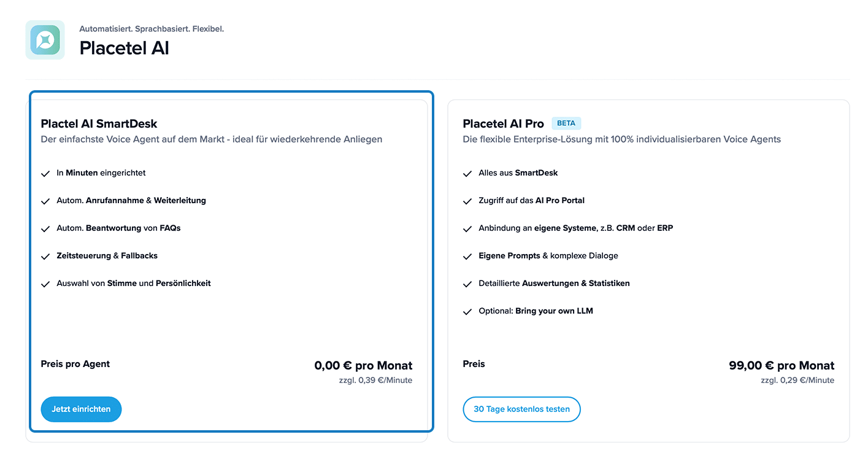Click "Eigene Prompts & komplexe Dialoge" text
Screen dimensions: 868x456
coord(548,256)
